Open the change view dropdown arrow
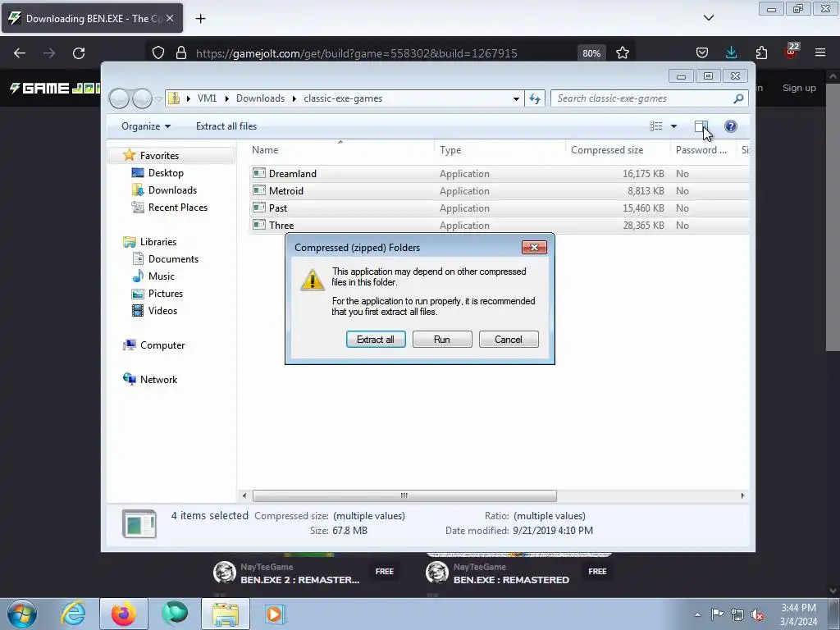The width and height of the screenshot is (840, 630). pyautogui.click(x=674, y=126)
